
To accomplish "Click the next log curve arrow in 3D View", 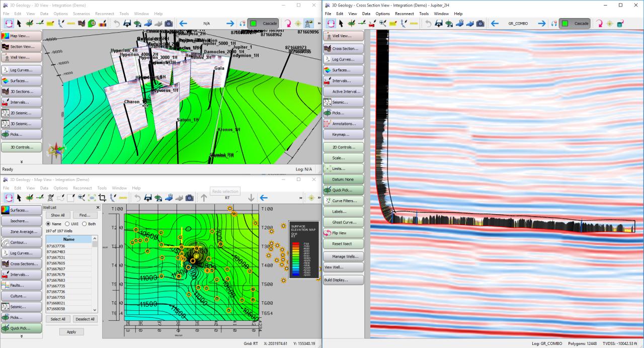I will point(230,24).
